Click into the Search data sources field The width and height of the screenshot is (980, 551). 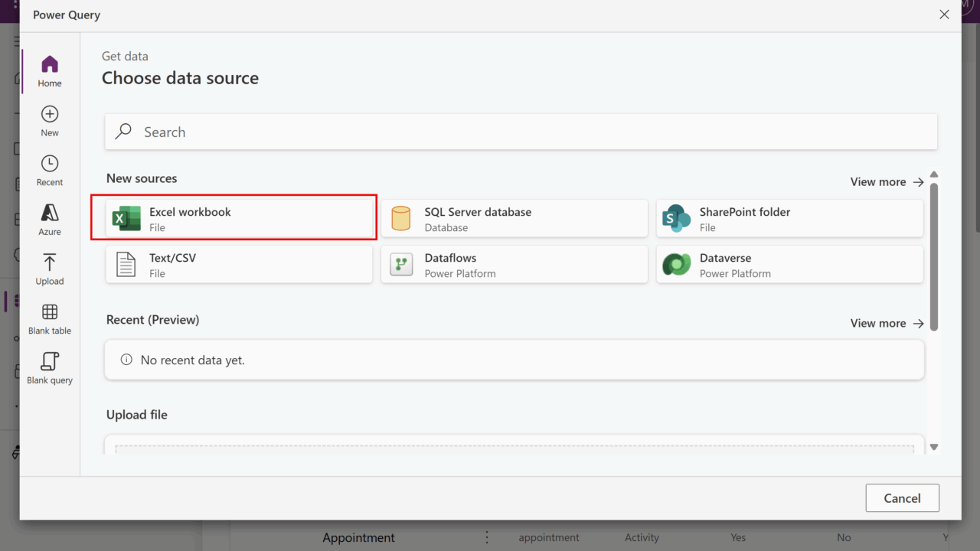click(x=521, y=132)
